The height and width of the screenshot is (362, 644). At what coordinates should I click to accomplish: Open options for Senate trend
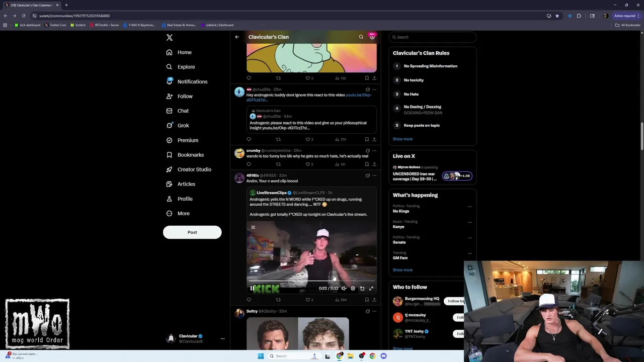click(x=470, y=238)
